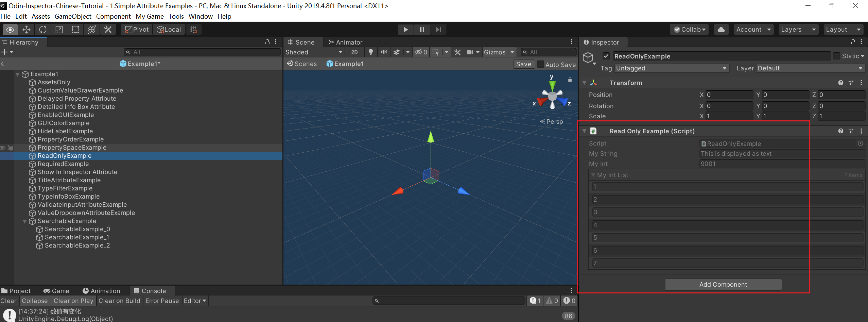Toggle scene audio speaker

click(384, 52)
